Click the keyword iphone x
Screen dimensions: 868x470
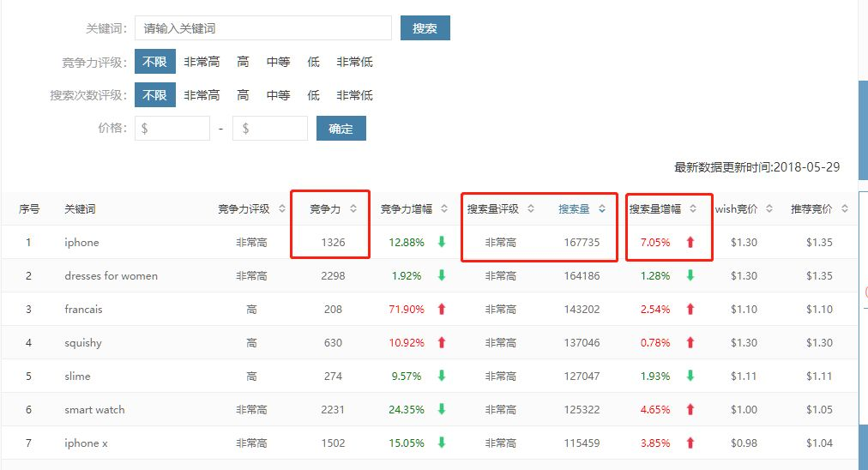click(x=86, y=443)
